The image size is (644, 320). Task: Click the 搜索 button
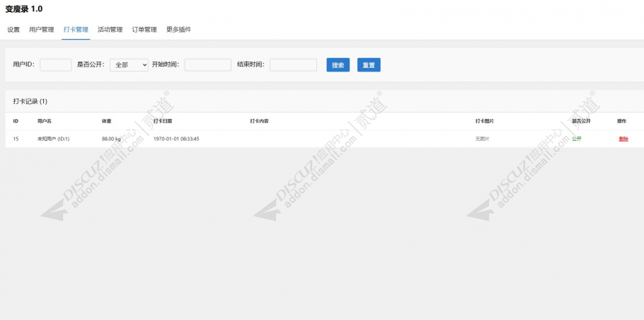click(338, 65)
